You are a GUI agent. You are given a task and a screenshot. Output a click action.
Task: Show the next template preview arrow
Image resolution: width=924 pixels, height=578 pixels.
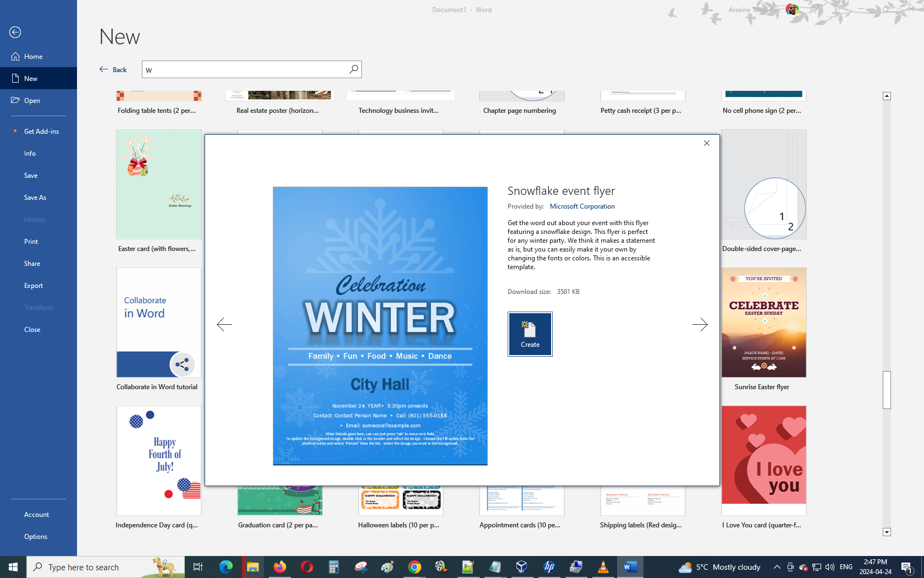[700, 325]
